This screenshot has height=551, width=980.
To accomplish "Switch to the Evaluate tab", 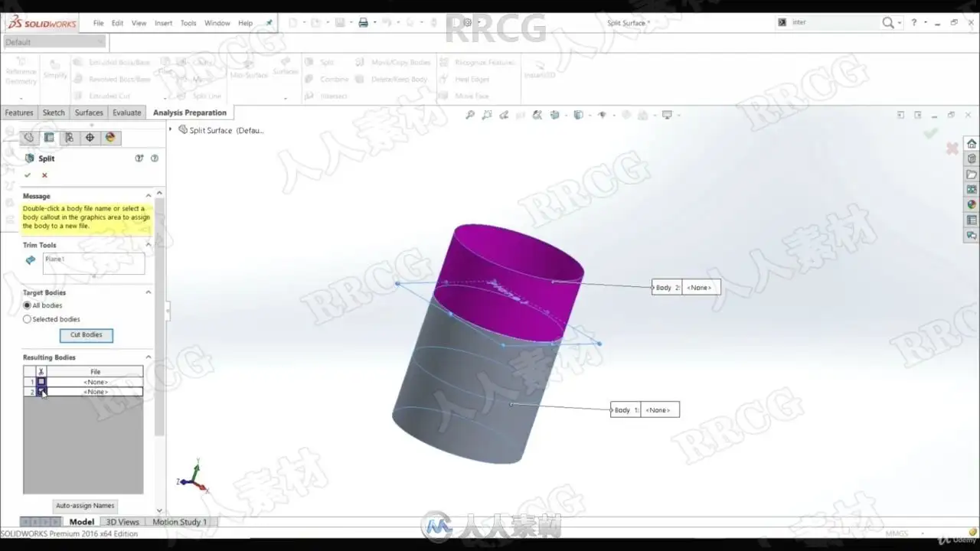I will tap(127, 112).
